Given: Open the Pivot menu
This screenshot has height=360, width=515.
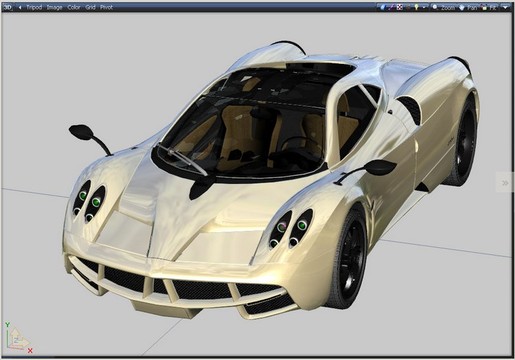Looking at the screenshot, I should click(106, 7).
